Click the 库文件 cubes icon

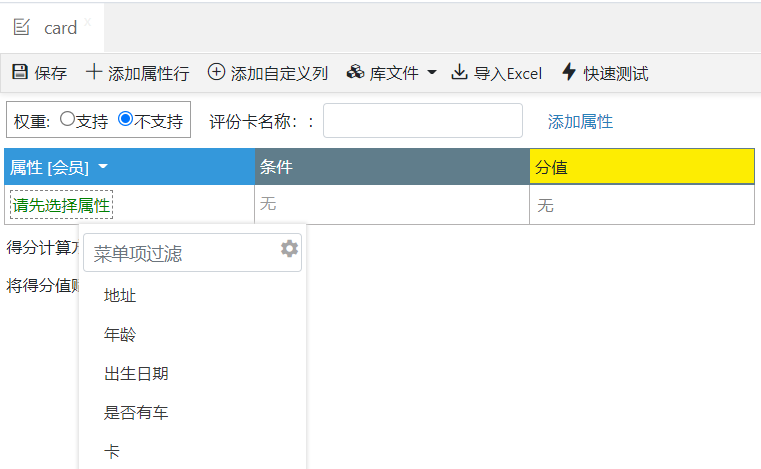point(355,72)
